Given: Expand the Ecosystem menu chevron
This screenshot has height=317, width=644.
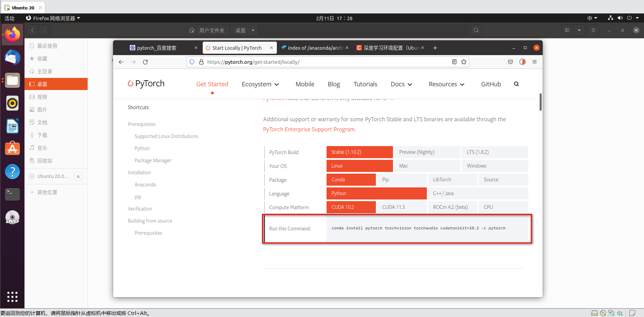Looking at the screenshot, I should coord(277,84).
